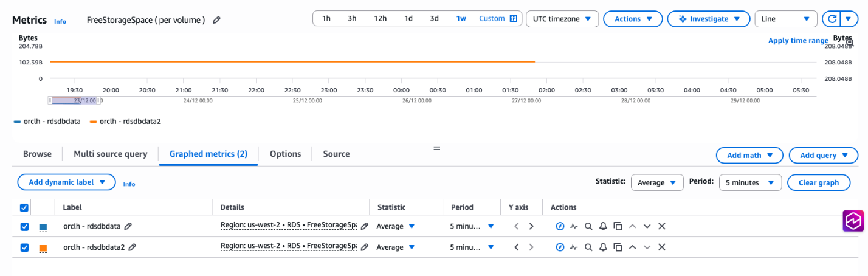Click the Apply time range link

tap(797, 41)
